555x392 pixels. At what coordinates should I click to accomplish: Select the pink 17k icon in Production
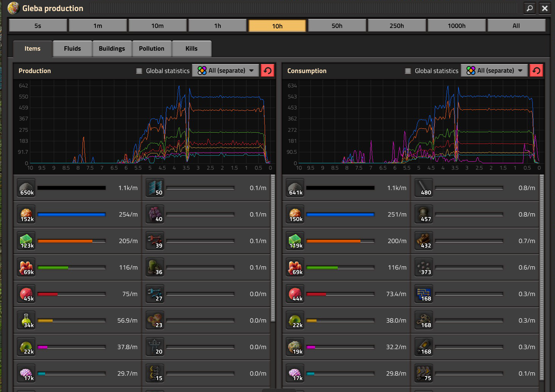coord(26,373)
